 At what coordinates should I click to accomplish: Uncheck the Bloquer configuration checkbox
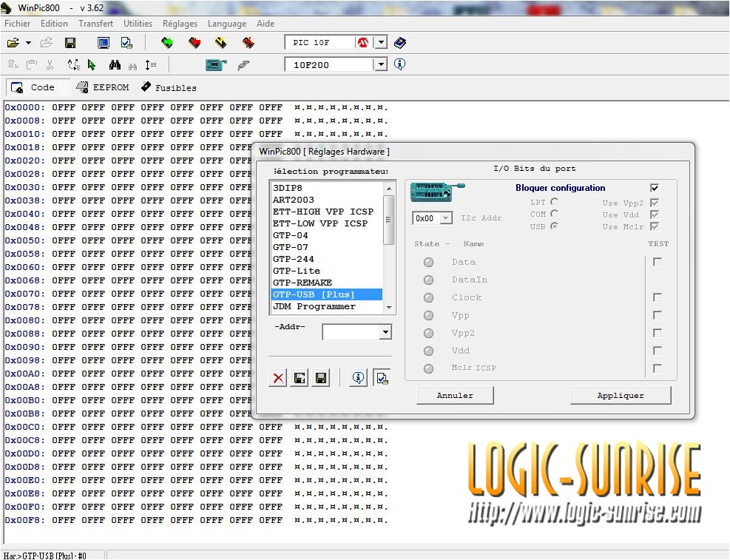tap(654, 188)
